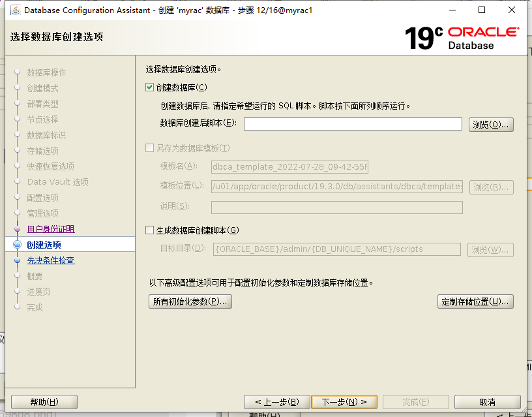Click the 模板位置(L) path field
The height and width of the screenshot is (417, 532).
coord(336,187)
